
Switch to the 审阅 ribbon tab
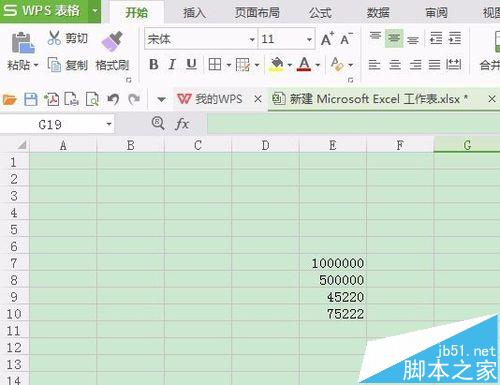[x=436, y=13]
